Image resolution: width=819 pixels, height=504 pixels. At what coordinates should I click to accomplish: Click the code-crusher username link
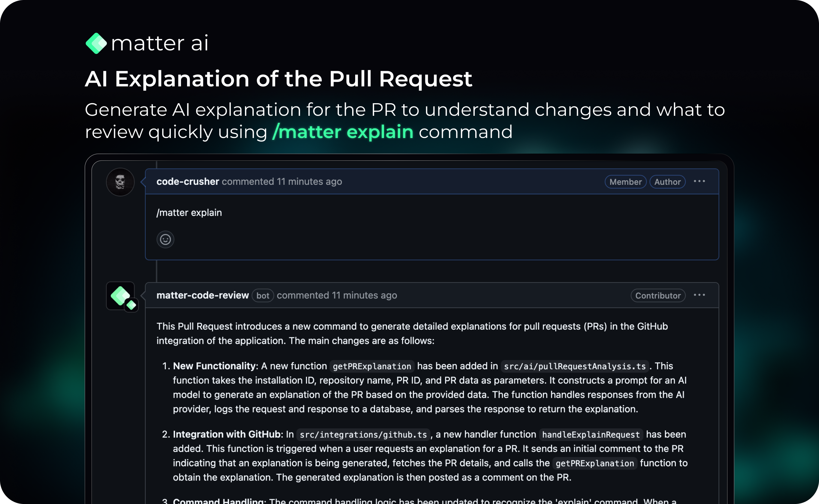[187, 182]
